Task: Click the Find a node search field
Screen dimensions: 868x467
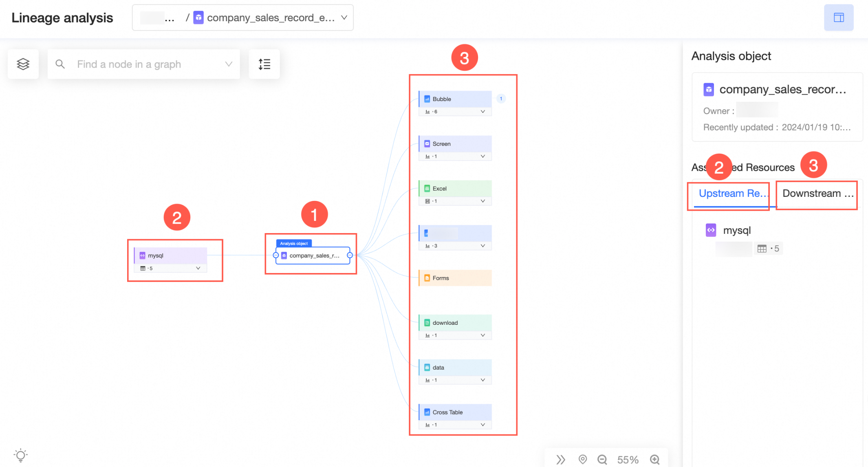Action: point(143,64)
